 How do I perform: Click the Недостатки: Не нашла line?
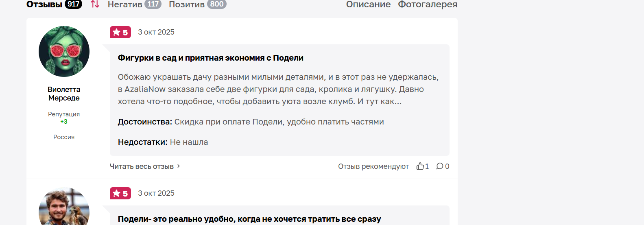coord(163,142)
